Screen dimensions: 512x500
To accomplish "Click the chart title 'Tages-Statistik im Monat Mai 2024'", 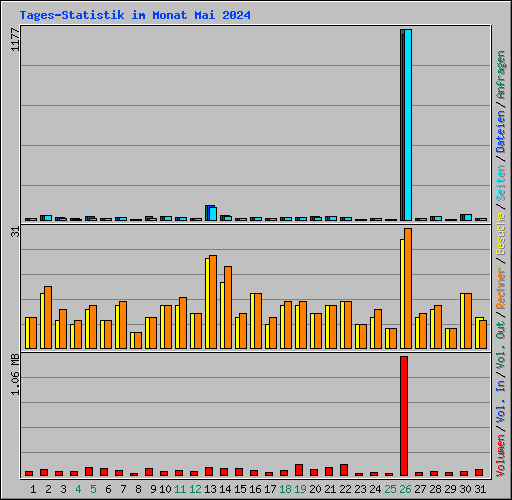I will coord(135,15).
